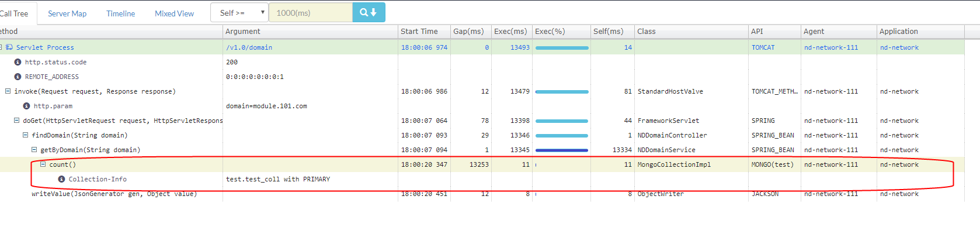Click the MongoCollectionImpl class cell

(x=674, y=164)
